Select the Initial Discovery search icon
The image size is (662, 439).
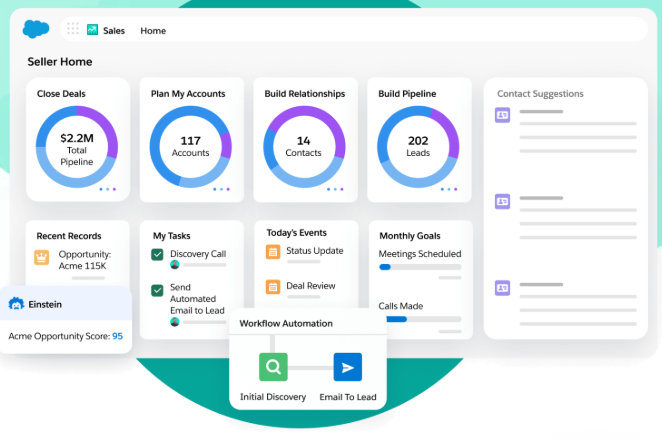(x=274, y=367)
